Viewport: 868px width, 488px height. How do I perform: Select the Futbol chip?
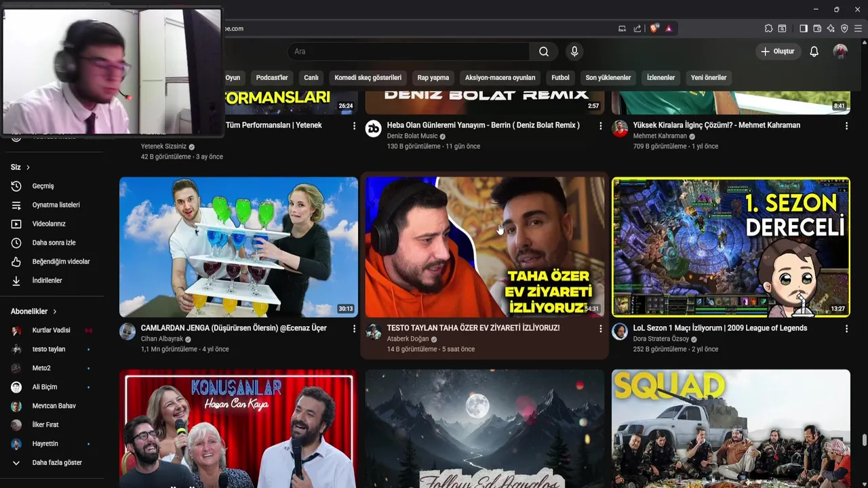[561, 77]
